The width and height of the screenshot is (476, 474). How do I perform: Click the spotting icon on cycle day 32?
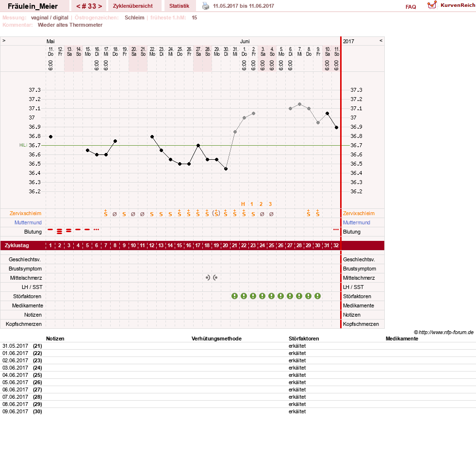click(336, 229)
